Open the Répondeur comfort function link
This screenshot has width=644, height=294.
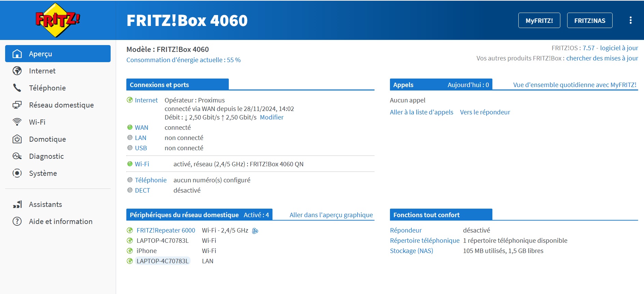(x=406, y=230)
